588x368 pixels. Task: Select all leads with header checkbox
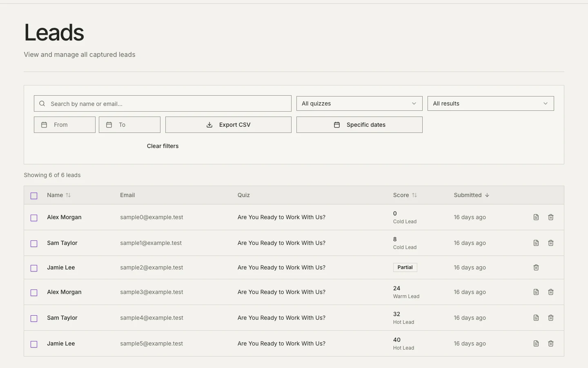[x=34, y=196]
